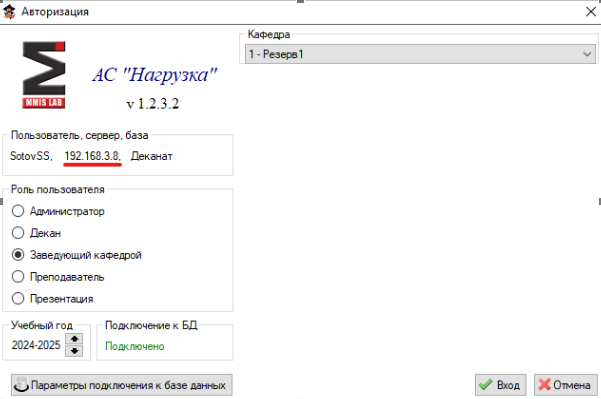Click the Учебный год group label
The height and width of the screenshot is (399, 601).
click(41, 325)
